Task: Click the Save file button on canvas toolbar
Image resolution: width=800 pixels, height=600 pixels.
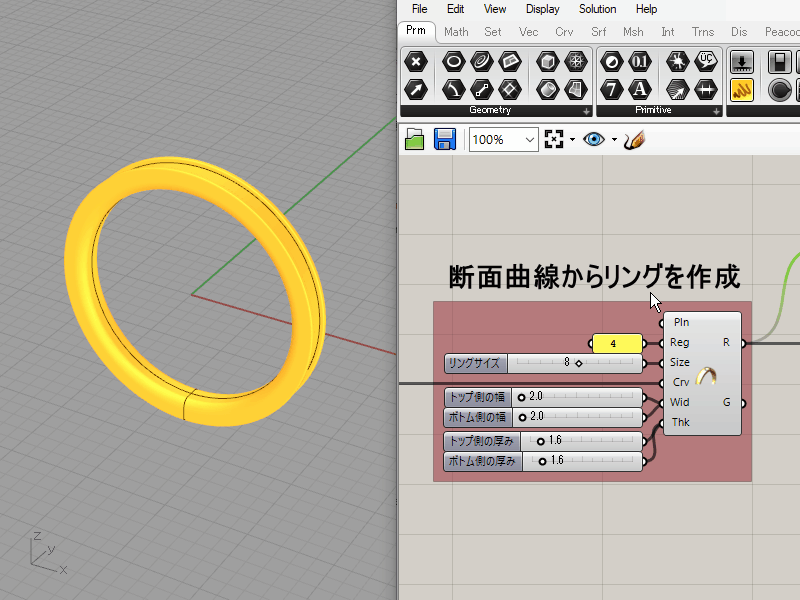Action: 443,139
